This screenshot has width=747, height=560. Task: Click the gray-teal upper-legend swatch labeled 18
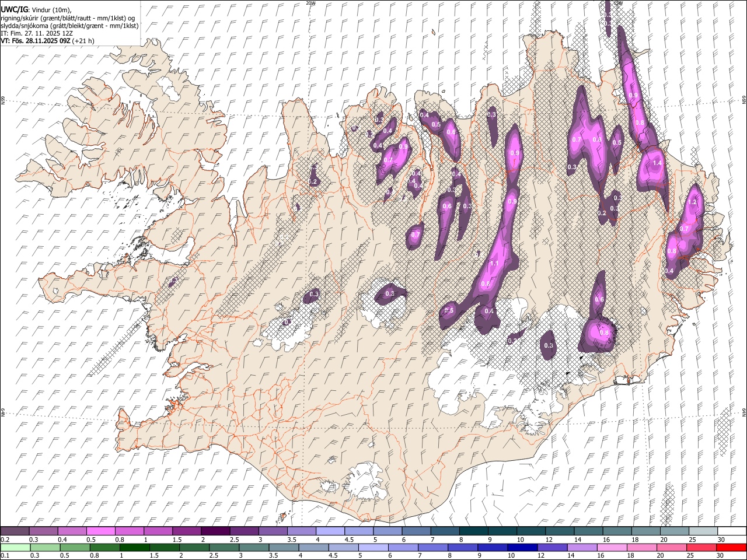[x=645, y=531]
